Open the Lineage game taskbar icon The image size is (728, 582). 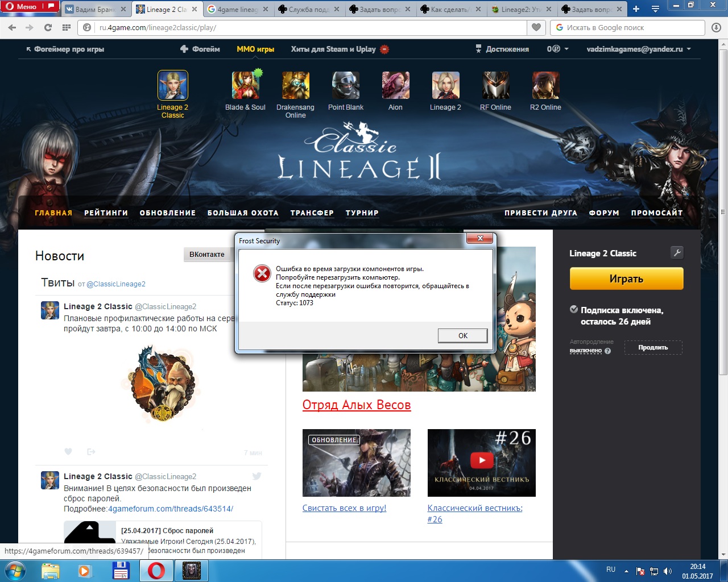click(x=192, y=571)
